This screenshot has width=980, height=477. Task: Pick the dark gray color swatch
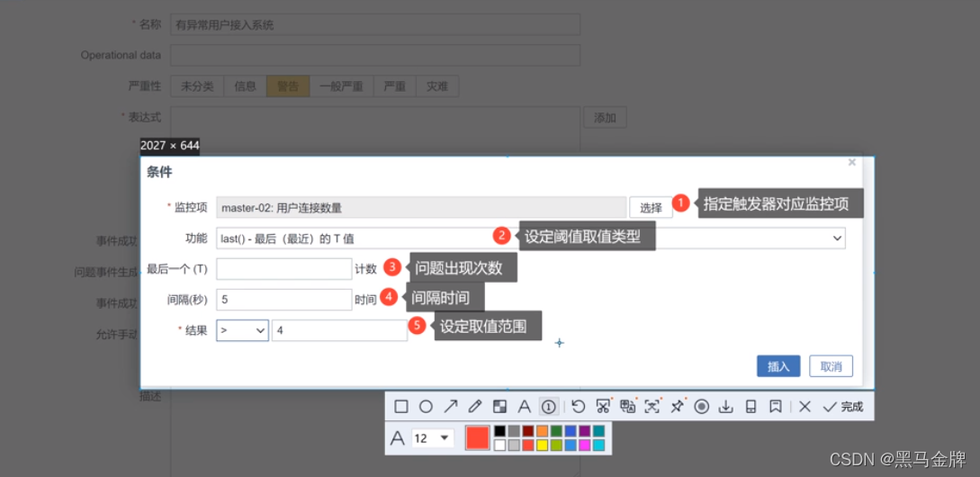point(514,431)
